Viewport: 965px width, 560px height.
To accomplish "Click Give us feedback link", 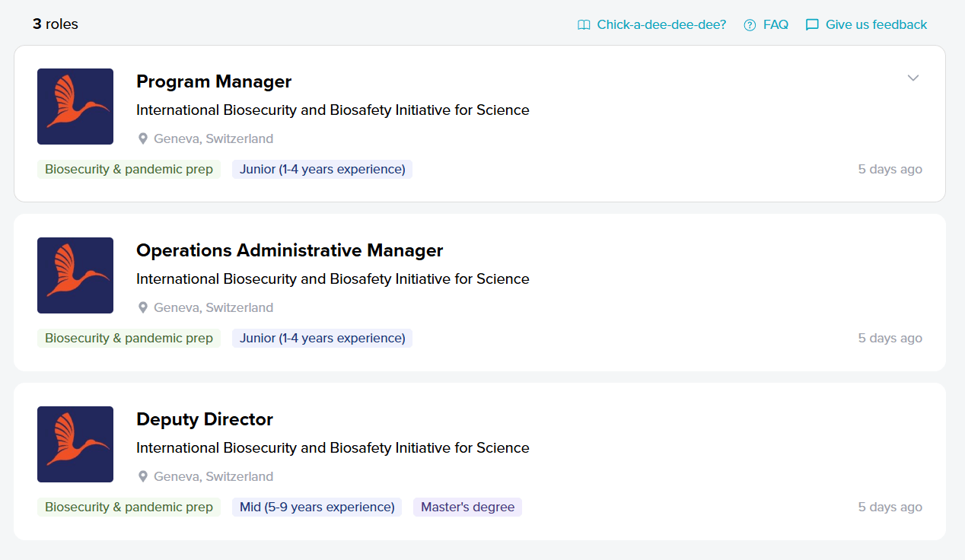I will pyautogui.click(x=876, y=25).
